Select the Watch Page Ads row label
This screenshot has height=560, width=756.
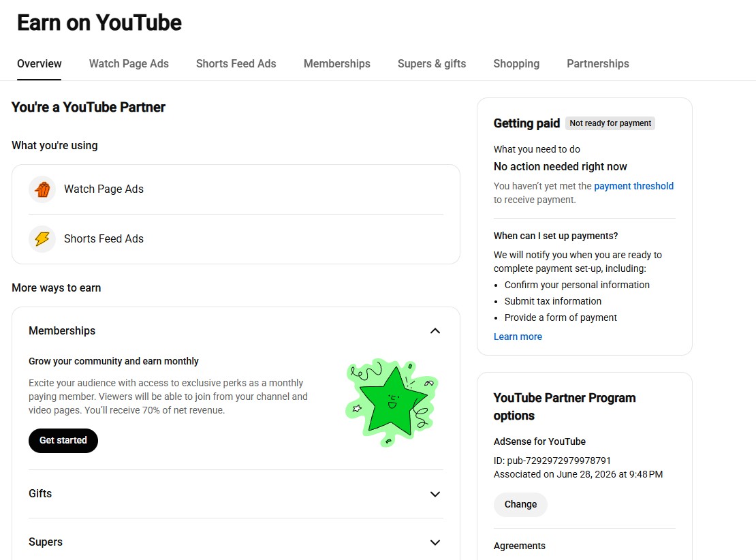pos(104,189)
